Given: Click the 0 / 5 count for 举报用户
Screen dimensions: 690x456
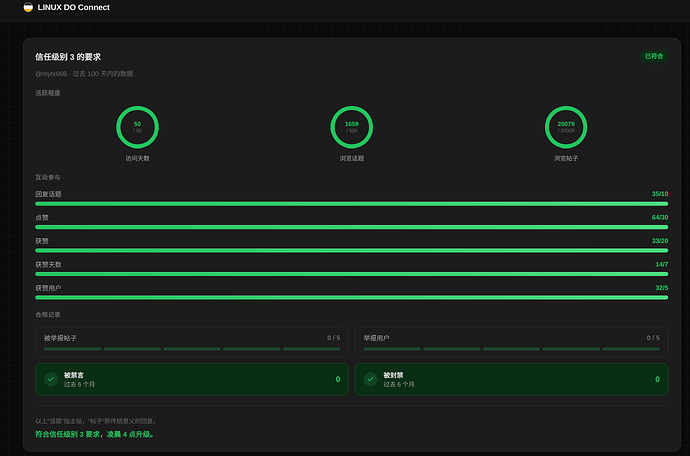Looking at the screenshot, I should click(x=653, y=338).
